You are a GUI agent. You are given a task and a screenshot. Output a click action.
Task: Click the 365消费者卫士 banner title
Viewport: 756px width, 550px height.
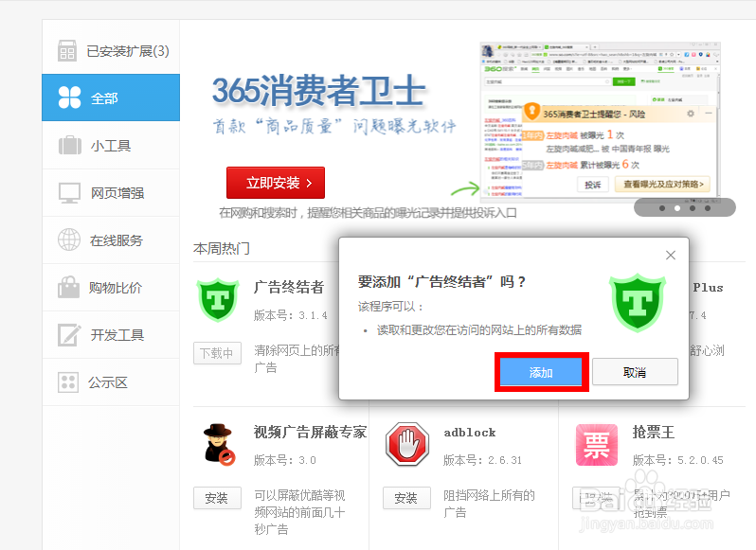318,91
